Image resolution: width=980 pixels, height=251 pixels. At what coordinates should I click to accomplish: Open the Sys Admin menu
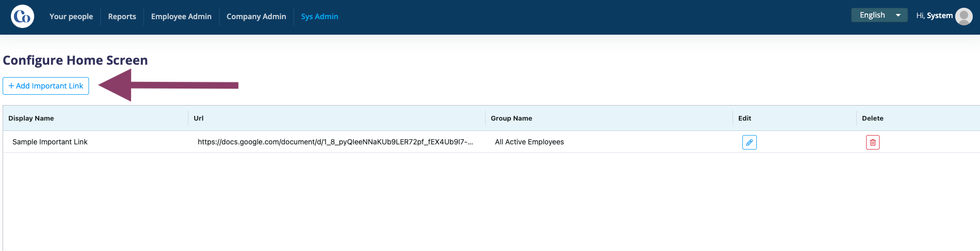tap(319, 17)
